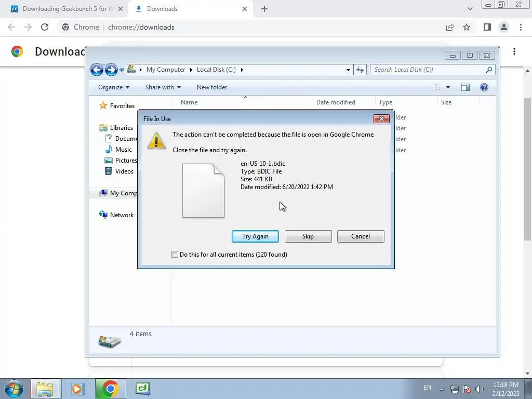This screenshot has width=532, height=399.
Task: Open the Downloads page three-dot menu
Action: [x=514, y=51]
